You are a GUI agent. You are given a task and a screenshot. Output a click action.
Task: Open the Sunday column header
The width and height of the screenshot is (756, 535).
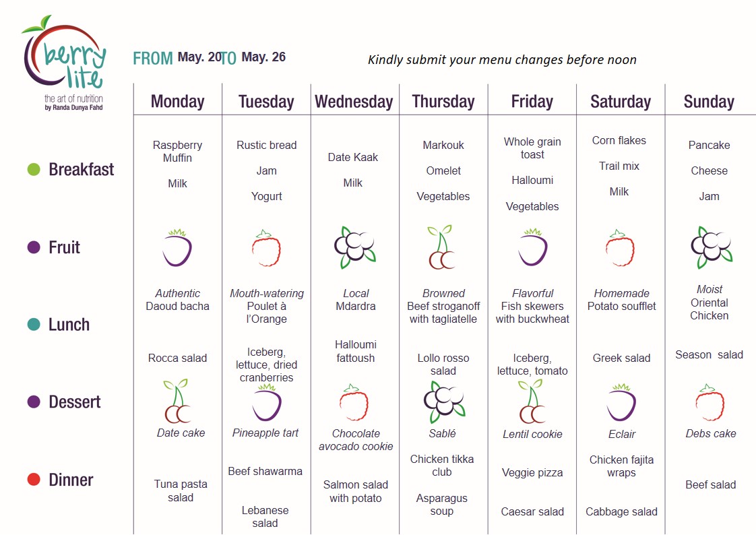click(x=710, y=102)
